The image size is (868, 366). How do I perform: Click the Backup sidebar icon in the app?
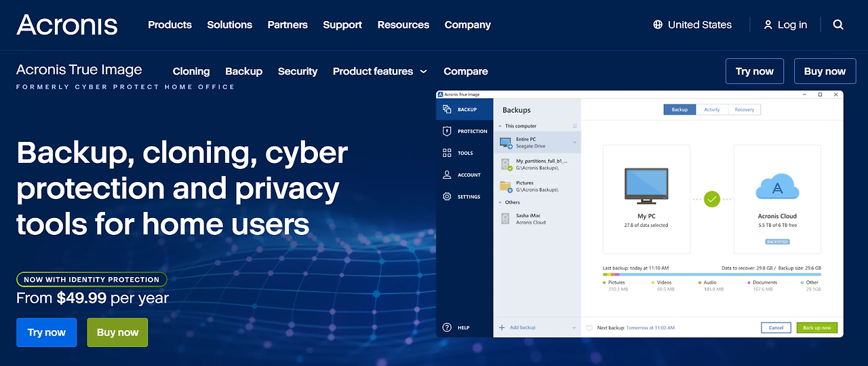tap(447, 109)
